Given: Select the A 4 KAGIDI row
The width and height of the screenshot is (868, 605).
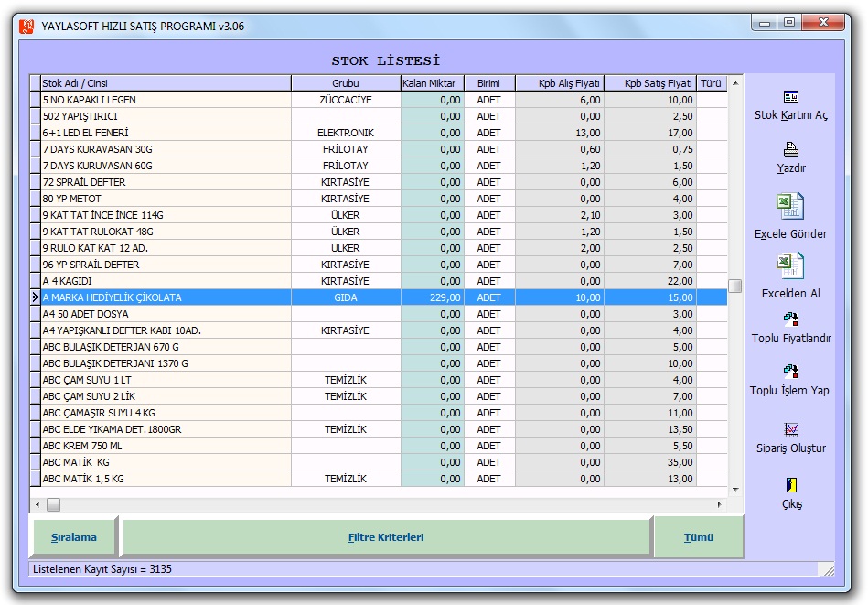Looking at the screenshot, I should (x=379, y=281).
